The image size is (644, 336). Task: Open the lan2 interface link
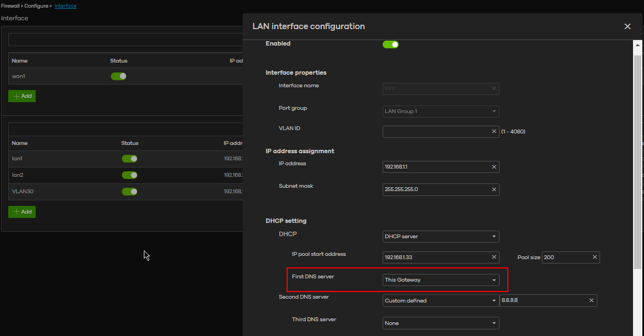(16, 175)
